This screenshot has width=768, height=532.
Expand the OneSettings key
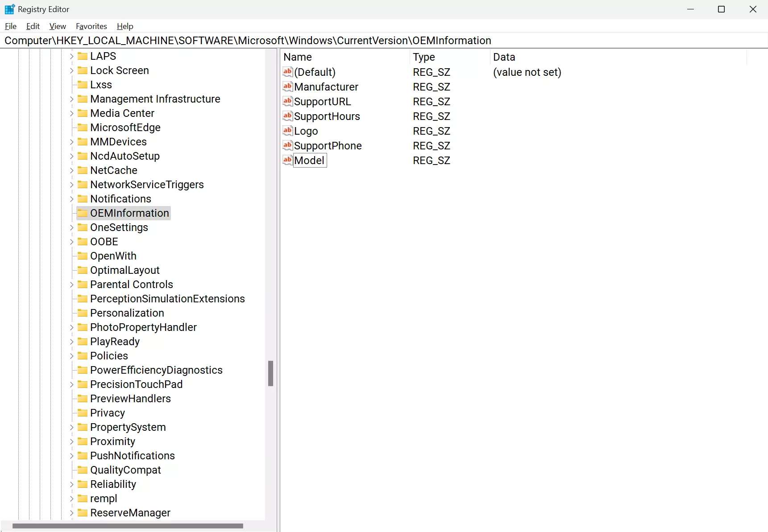click(71, 227)
